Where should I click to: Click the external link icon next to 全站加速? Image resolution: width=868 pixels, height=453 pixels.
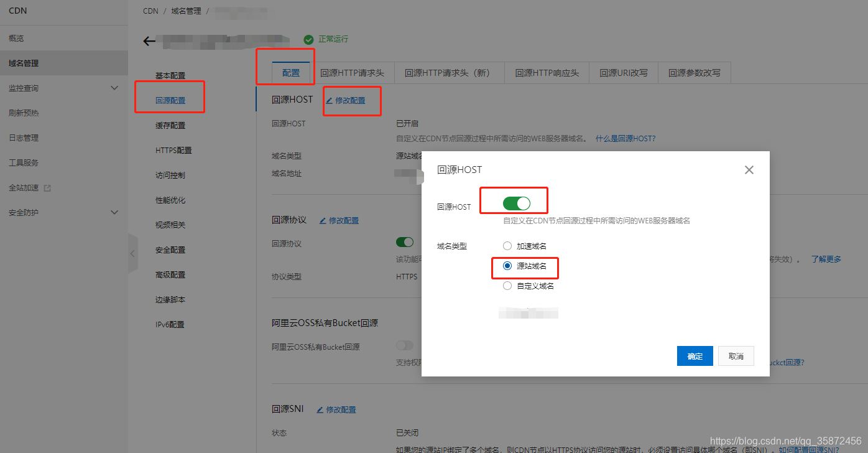point(47,188)
